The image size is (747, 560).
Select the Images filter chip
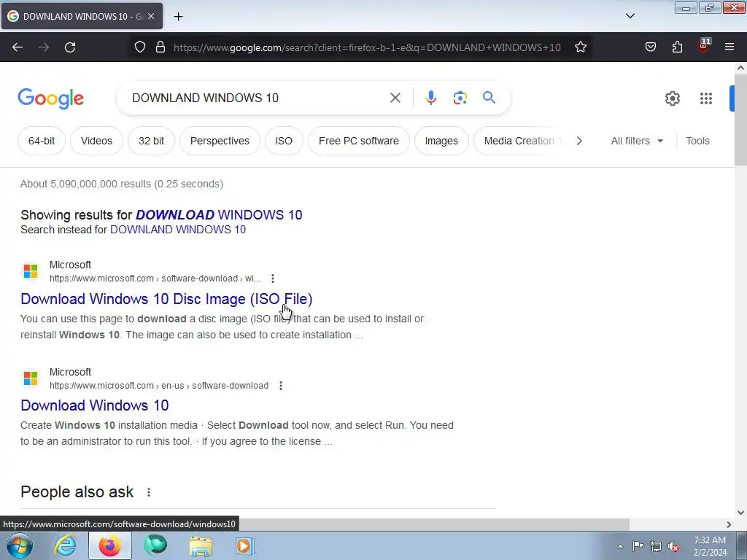pyautogui.click(x=441, y=141)
